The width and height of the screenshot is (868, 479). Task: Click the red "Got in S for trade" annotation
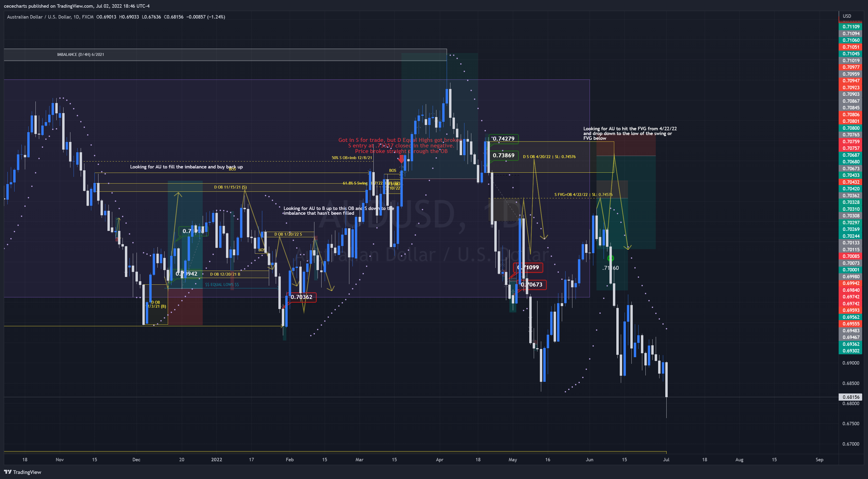[x=401, y=145]
